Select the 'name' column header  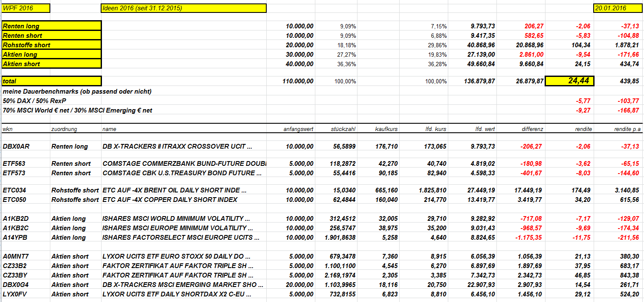(x=109, y=129)
